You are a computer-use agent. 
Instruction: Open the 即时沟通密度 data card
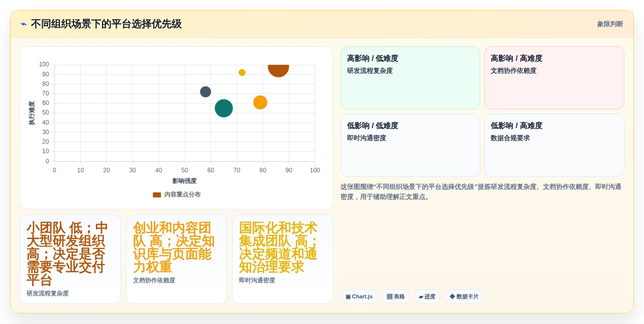pos(283,259)
